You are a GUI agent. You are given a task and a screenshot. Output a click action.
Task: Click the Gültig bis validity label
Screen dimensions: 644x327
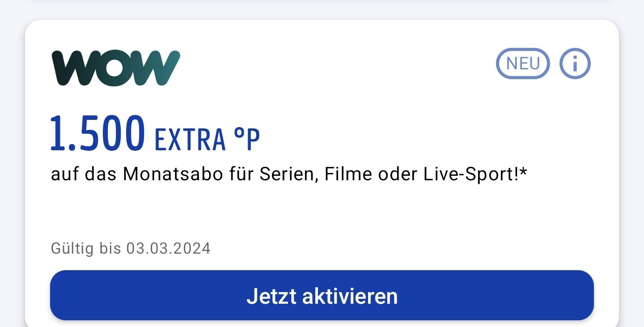pos(86,248)
